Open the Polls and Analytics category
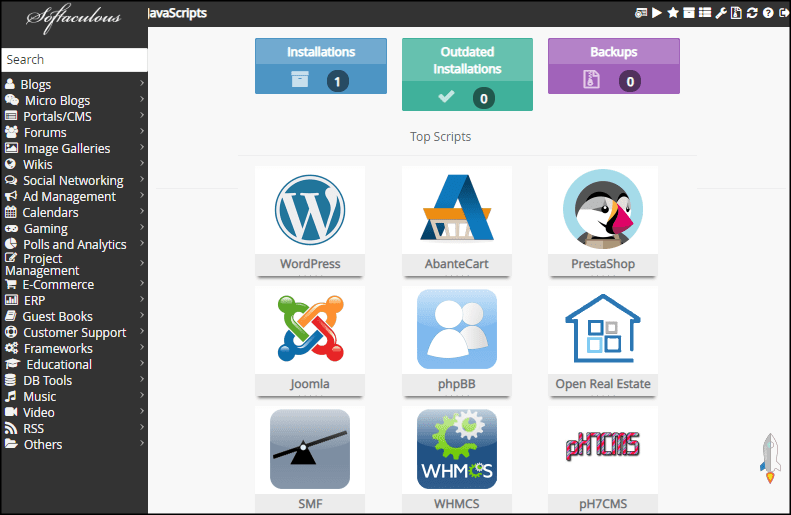This screenshot has height=515, width=791. tap(75, 245)
